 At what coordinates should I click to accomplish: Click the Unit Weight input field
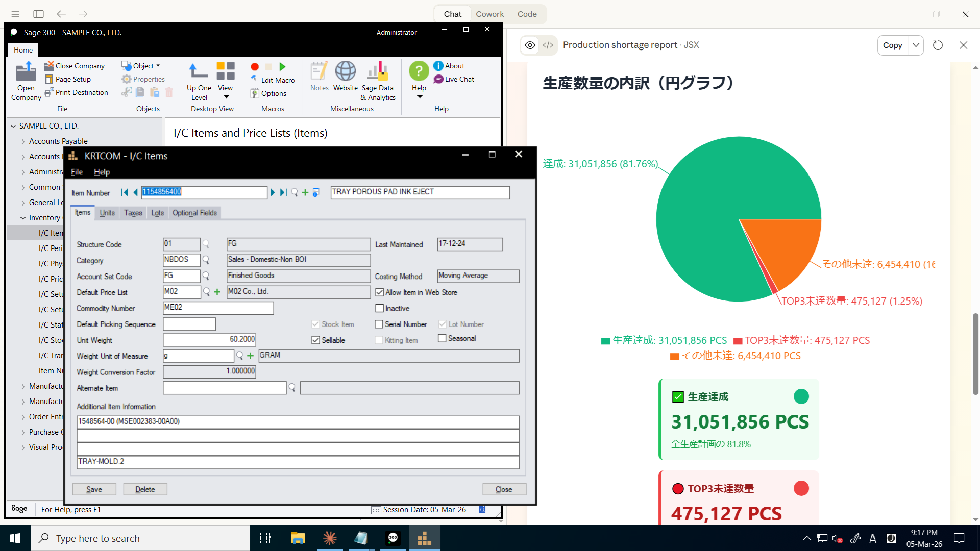[x=209, y=339]
